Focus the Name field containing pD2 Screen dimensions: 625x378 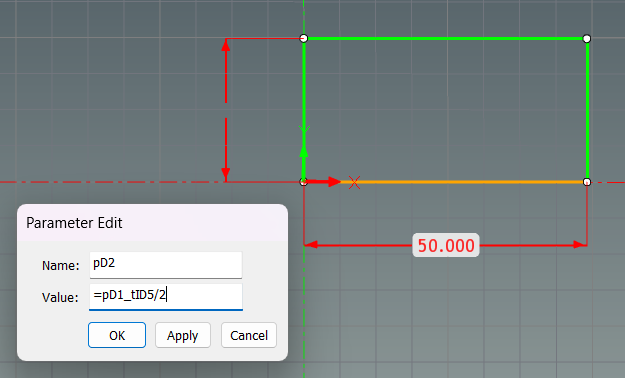click(166, 265)
